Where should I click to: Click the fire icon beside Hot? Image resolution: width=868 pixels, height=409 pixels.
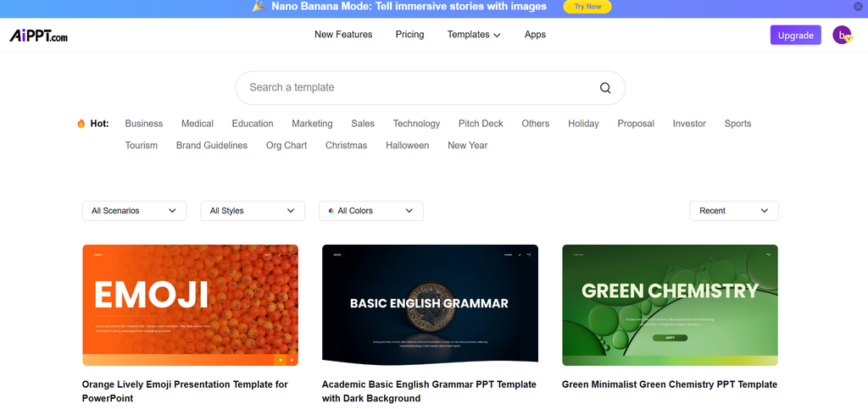[x=81, y=124]
